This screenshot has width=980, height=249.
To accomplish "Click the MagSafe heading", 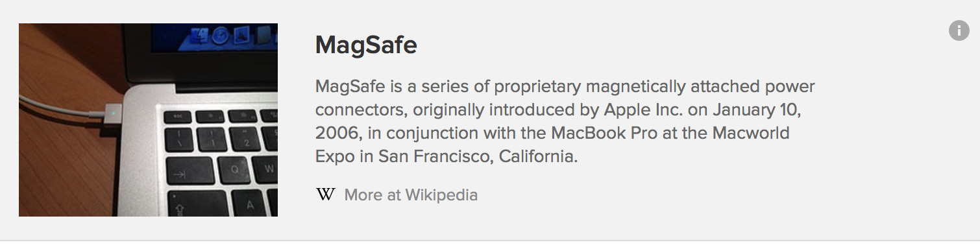I will pos(366,45).
